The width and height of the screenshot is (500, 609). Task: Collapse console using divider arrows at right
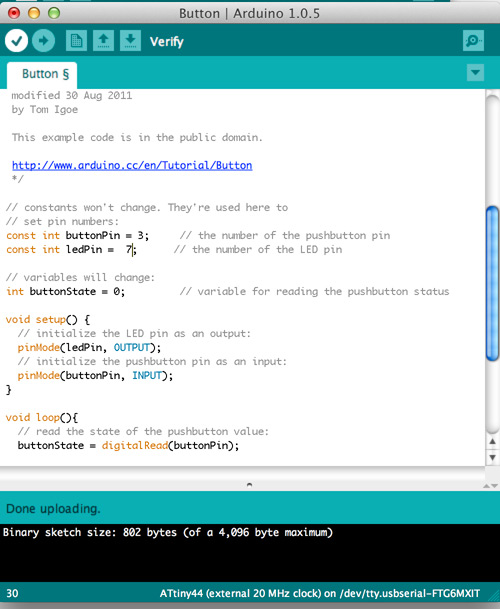point(490,485)
